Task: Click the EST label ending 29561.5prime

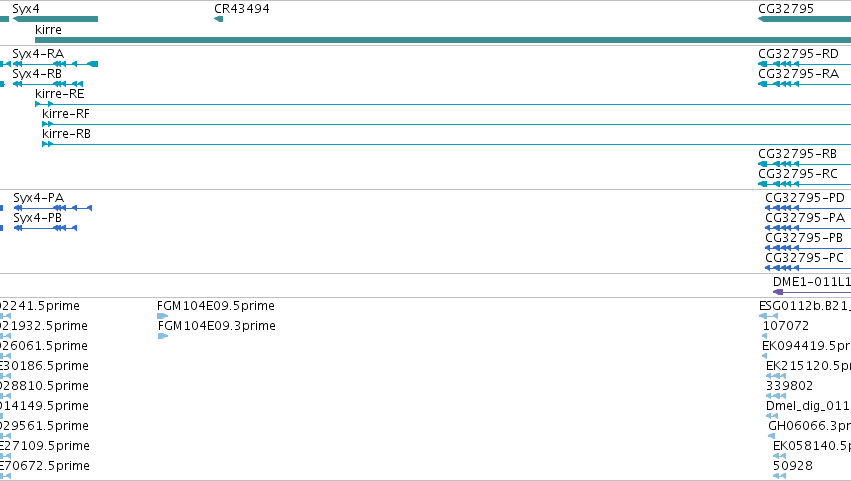Action: [44, 427]
